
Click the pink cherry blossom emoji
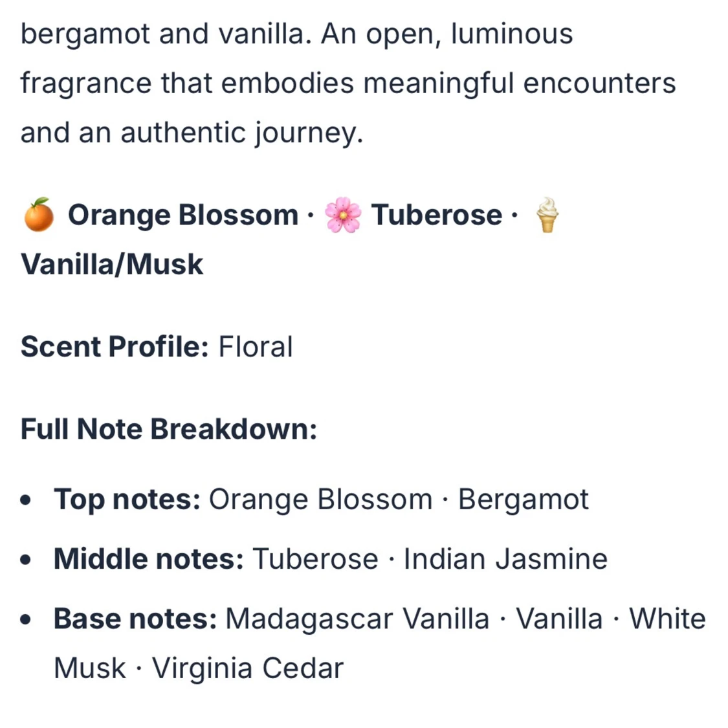pos(343,215)
